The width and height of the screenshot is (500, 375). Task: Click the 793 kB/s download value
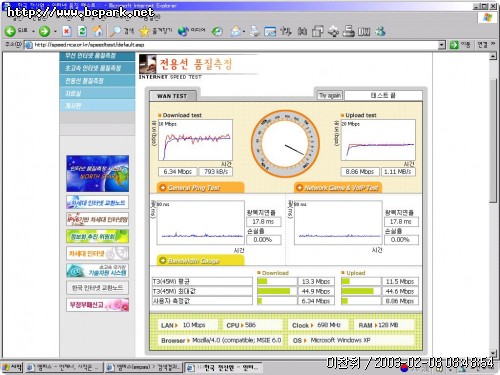click(x=216, y=171)
